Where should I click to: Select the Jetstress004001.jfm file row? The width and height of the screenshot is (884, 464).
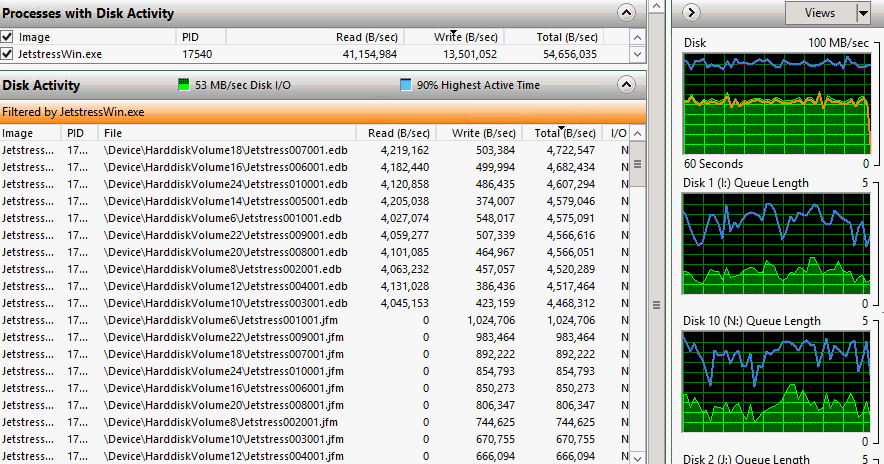315,456
